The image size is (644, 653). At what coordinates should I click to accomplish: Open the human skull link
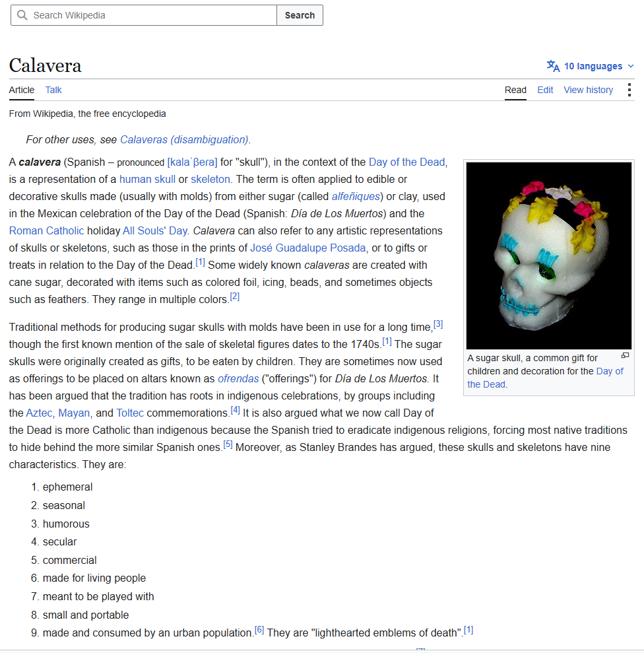click(147, 179)
